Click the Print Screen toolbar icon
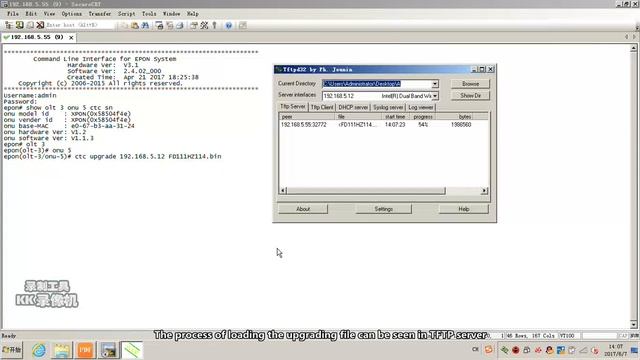This screenshot has width=640, height=360. click(x=160, y=25)
